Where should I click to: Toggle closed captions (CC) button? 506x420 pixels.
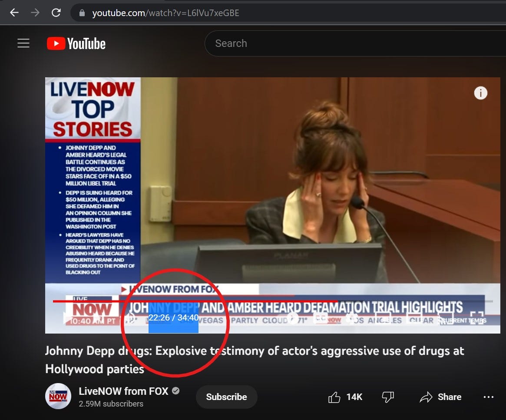coord(321,318)
